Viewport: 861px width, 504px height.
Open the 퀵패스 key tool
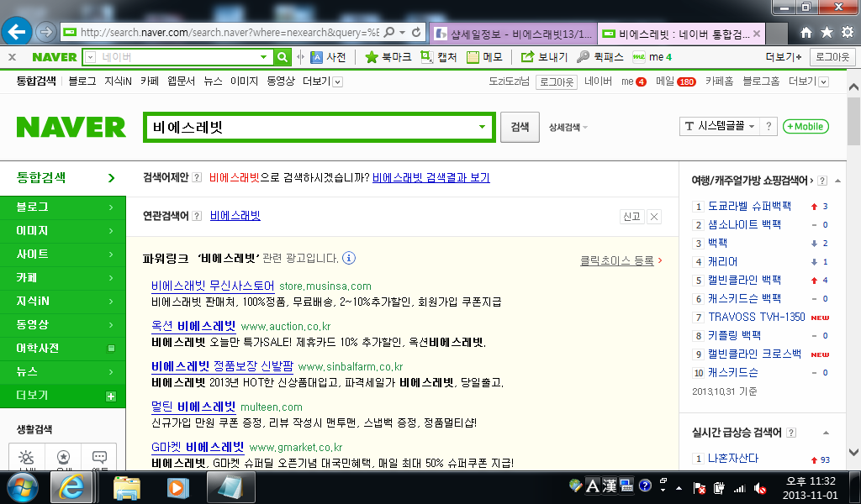click(x=600, y=57)
